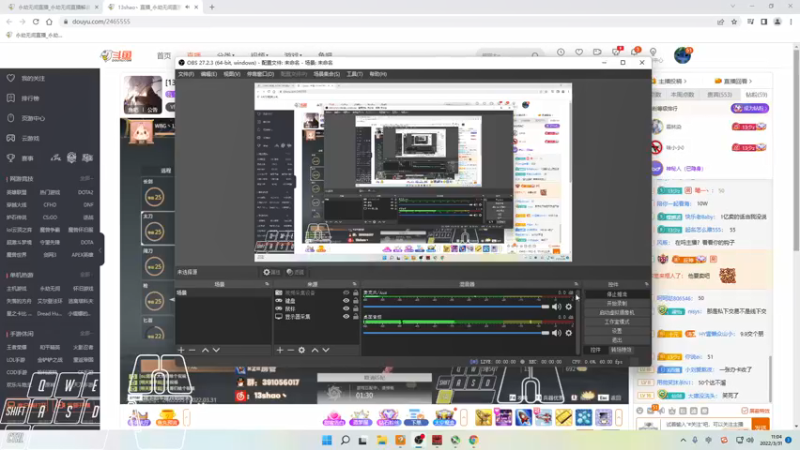Image resolution: width=800 pixels, height=450 pixels.
Task: Click 停止推流 button in OBS controls
Action: [x=617, y=294]
